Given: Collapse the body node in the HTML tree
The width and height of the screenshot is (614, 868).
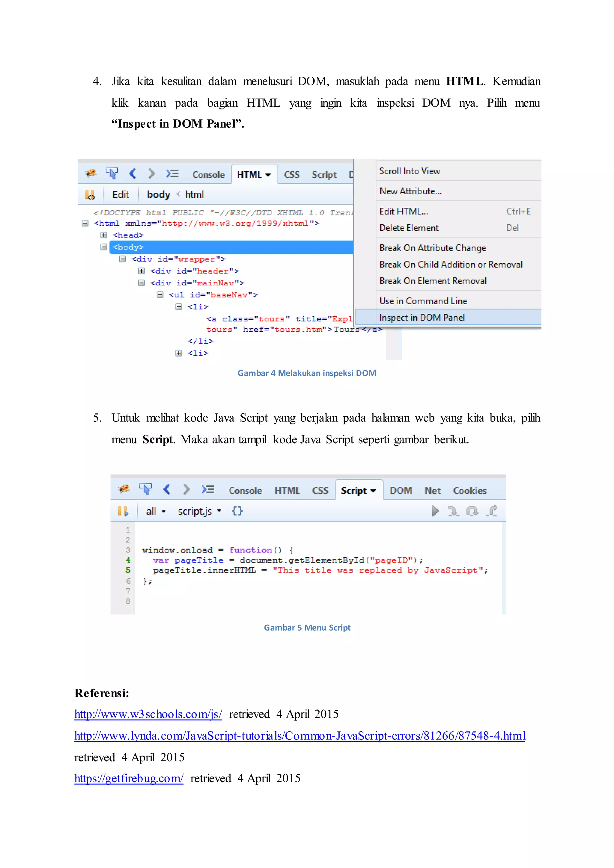Looking at the screenshot, I should pos(104,247).
